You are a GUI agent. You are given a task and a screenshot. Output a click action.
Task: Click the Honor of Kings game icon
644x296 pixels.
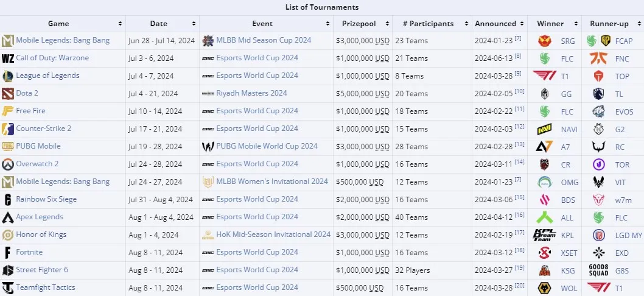[x=8, y=234]
